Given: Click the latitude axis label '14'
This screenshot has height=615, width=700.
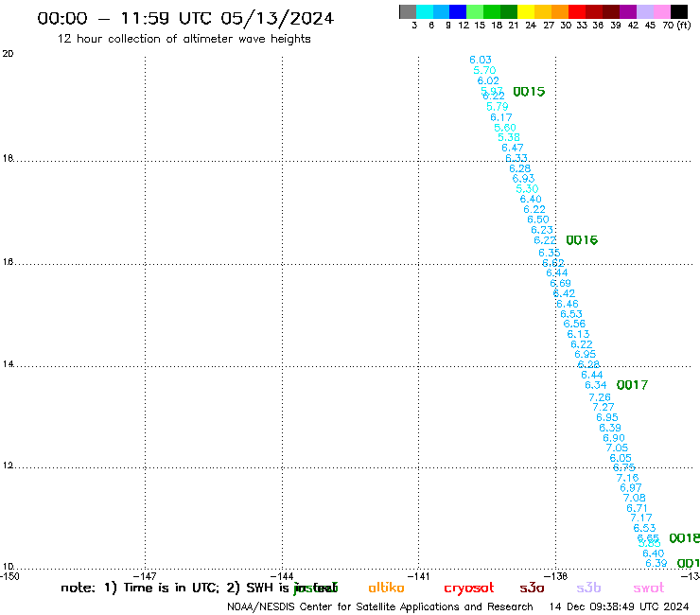Looking at the screenshot, I should [x=8, y=364].
